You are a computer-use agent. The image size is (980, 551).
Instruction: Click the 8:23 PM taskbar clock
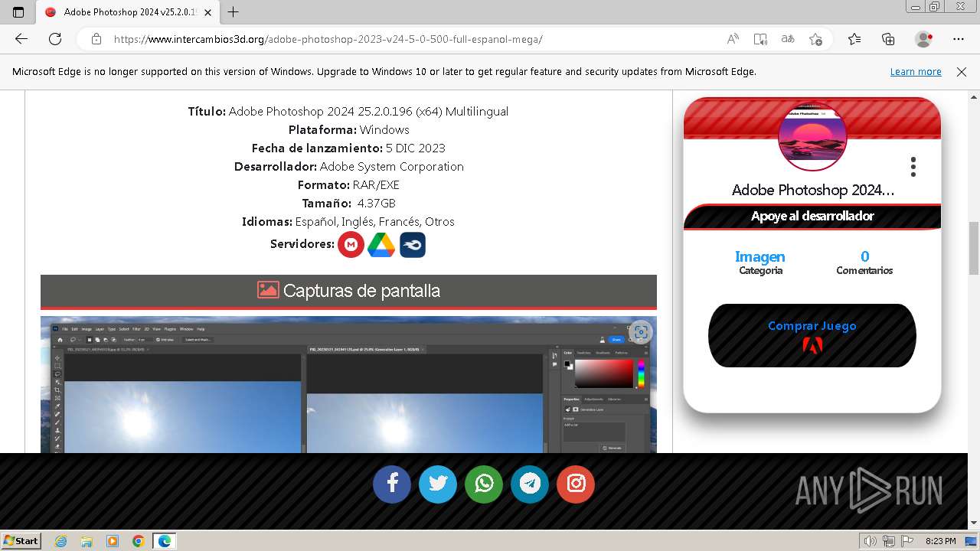(940, 541)
